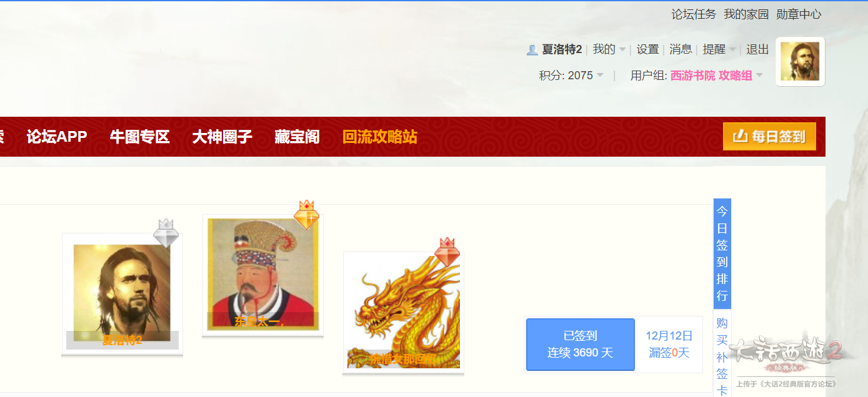Screen dimensions: 868x397
Task: Expand the 西游书院 攻略组 user group dropdown
Action: point(717,76)
